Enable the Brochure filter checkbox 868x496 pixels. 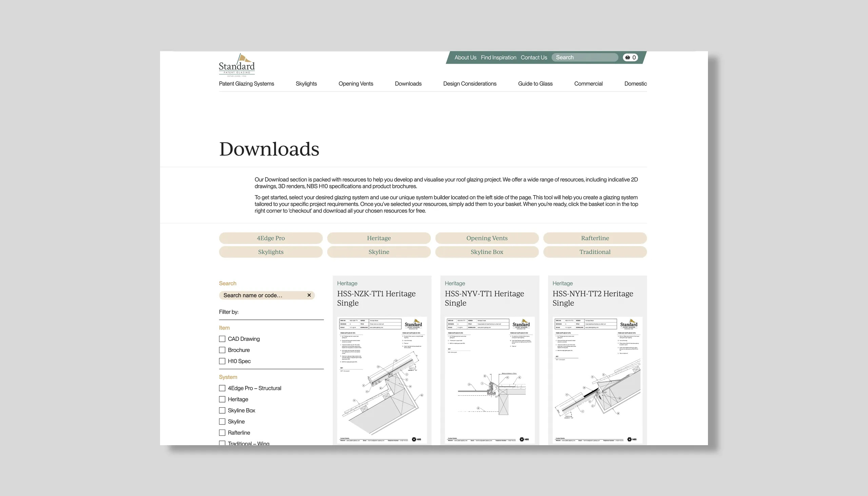pos(222,350)
